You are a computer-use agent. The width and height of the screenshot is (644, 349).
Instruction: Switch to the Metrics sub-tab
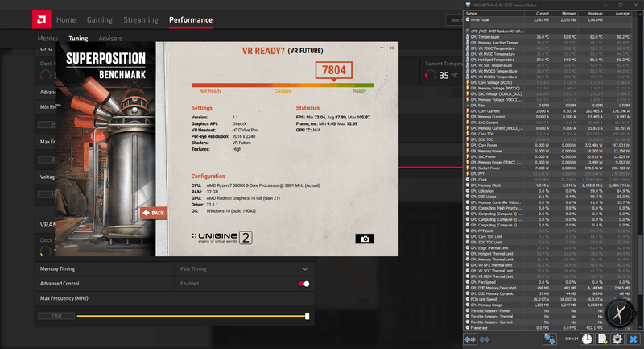pyautogui.click(x=47, y=38)
